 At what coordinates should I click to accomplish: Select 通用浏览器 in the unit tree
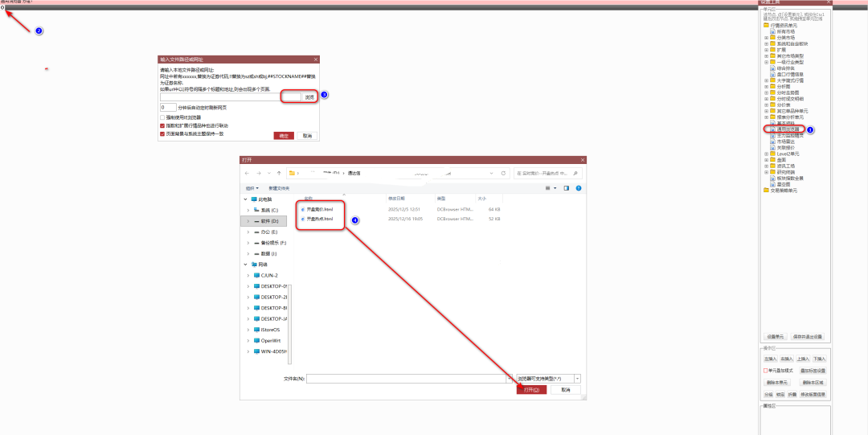(x=786, y=129)
